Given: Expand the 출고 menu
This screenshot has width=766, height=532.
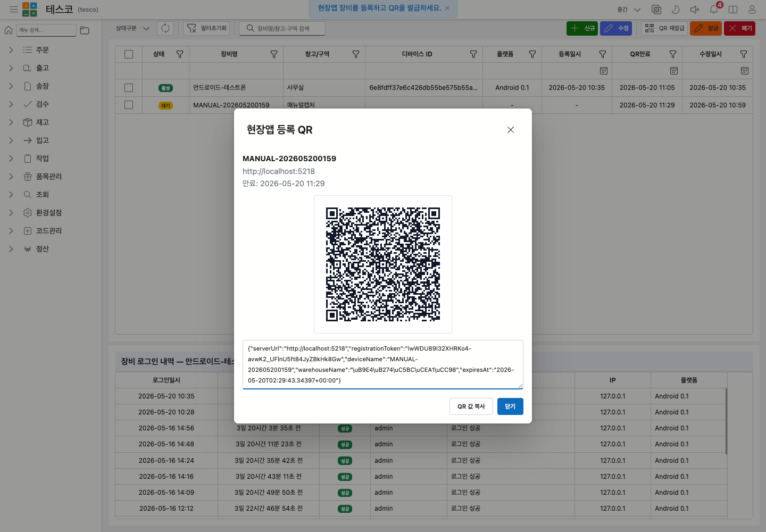Looking at the screenshot, I should (x=11, y=68).
